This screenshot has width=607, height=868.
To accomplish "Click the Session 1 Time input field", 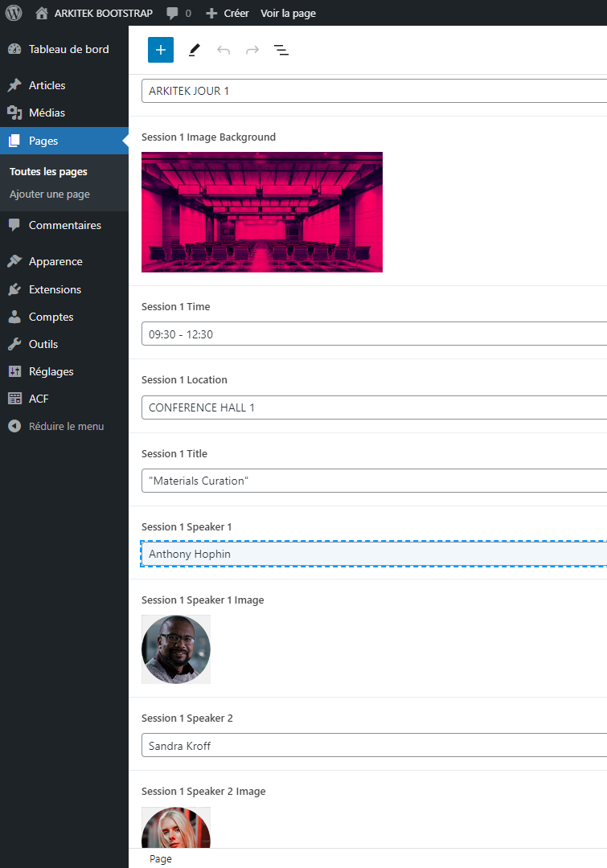I will (374, 334).
